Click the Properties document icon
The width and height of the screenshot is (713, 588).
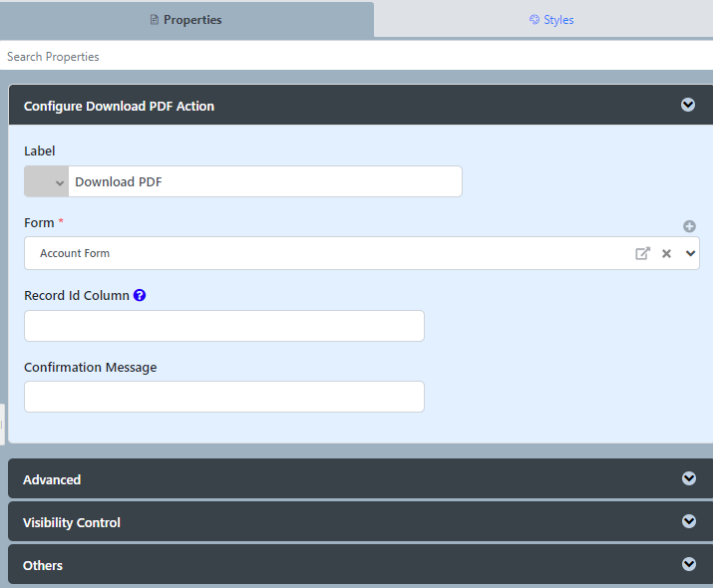pyautogui.click(x=155, y=20)
